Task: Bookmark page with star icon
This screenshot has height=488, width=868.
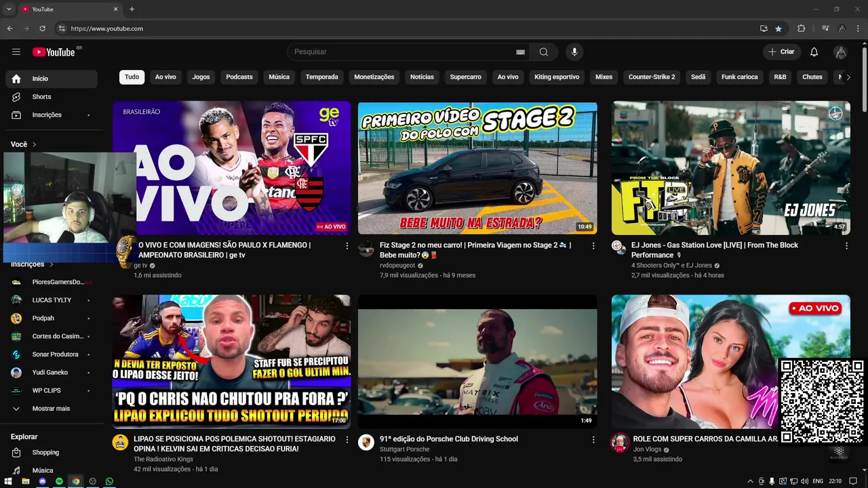Action: [x=778, y=28]
